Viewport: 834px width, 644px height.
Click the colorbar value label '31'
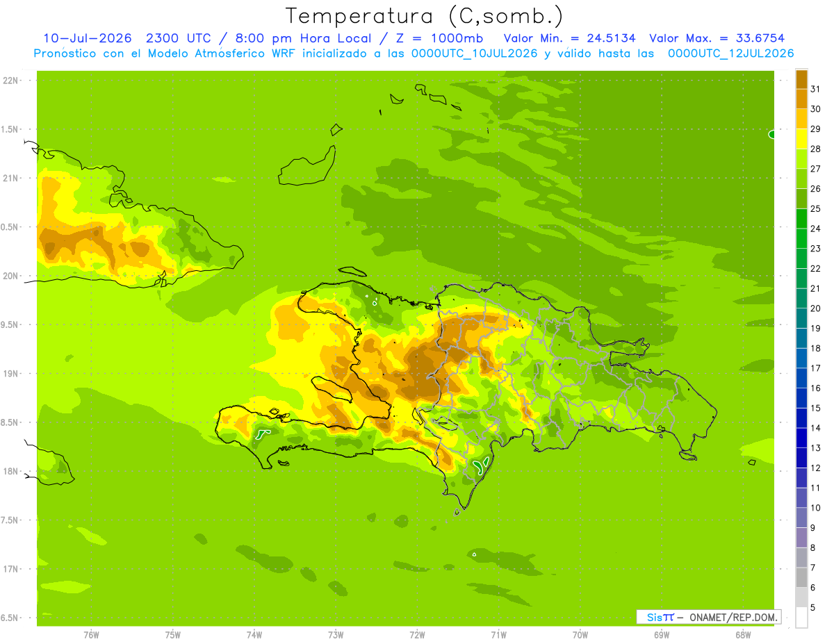815,89
